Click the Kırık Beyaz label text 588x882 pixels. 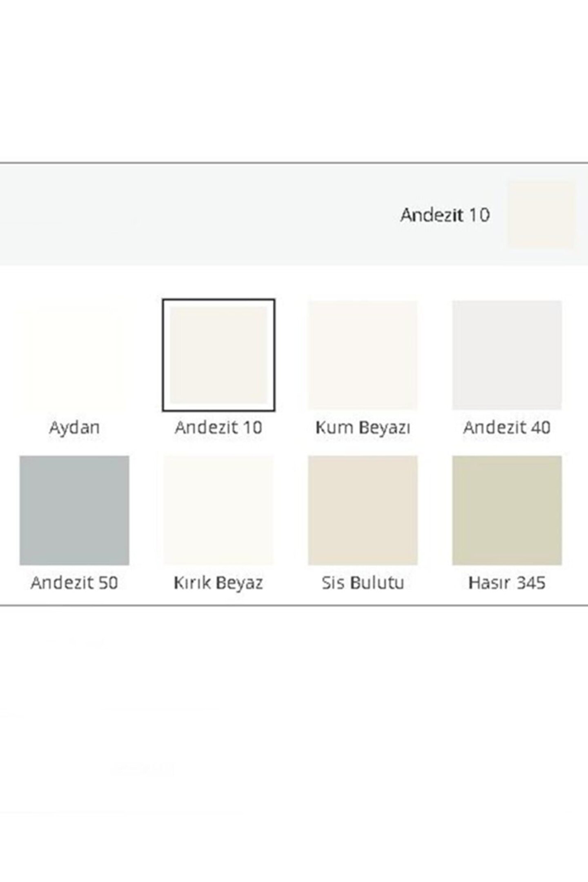pos(218,583)
